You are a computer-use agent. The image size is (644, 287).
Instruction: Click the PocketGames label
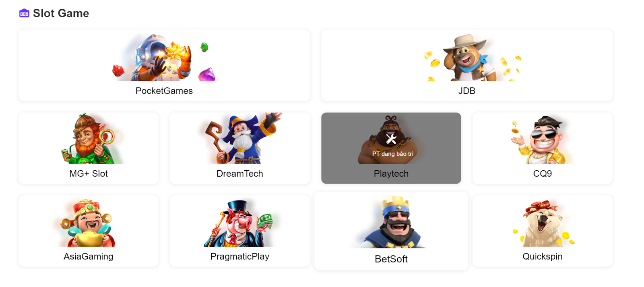pyautogui.click(x=164, y=91)
